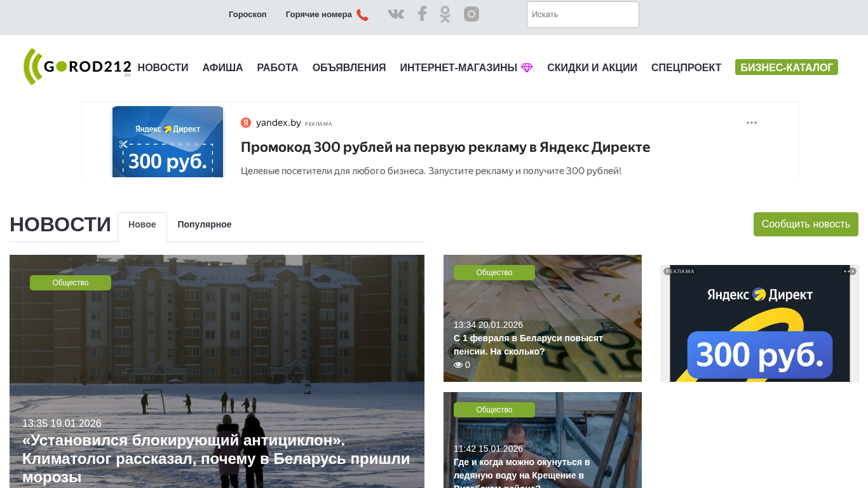The height and width of the screenshot is (488, 868).
Task: Switch to the Популярное tab
Action: click(205, 225)
